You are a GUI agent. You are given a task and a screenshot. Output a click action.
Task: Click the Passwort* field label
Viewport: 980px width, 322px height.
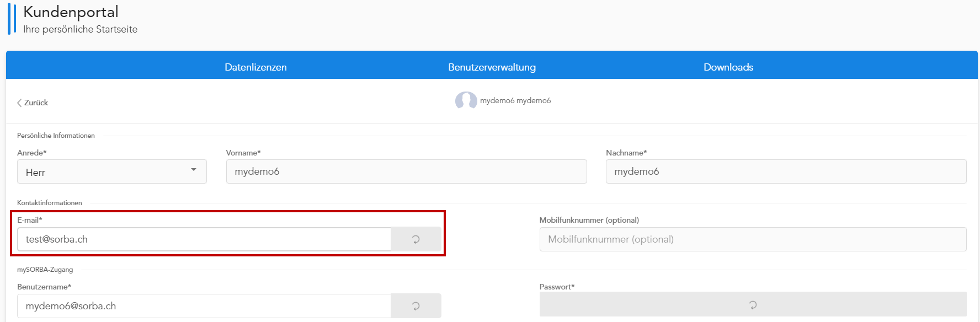click(557, 287)
